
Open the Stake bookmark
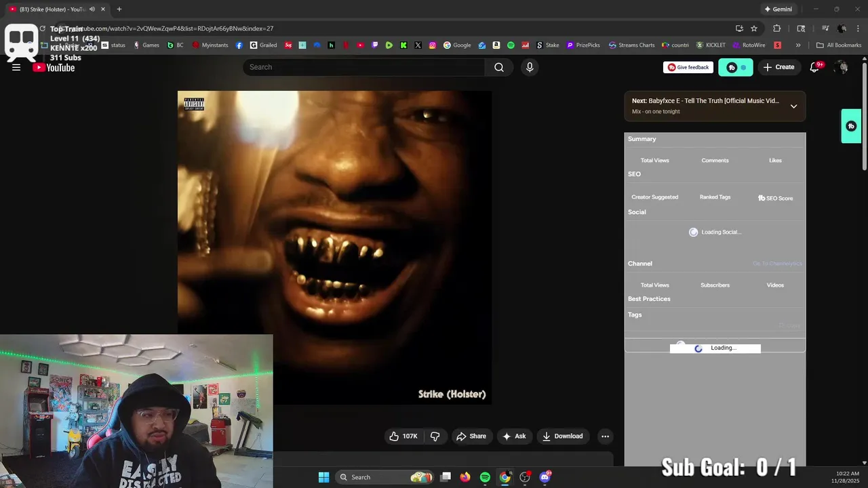[x=548, y=45]
